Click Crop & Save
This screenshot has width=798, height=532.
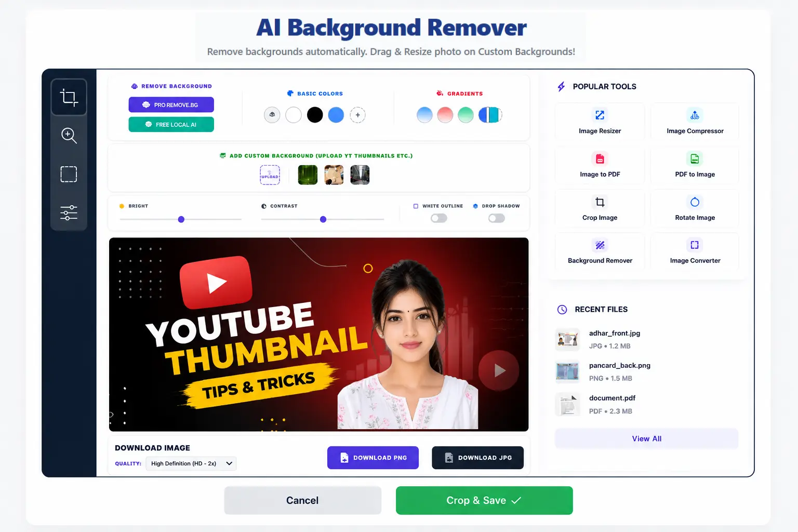tap(484, 500)
